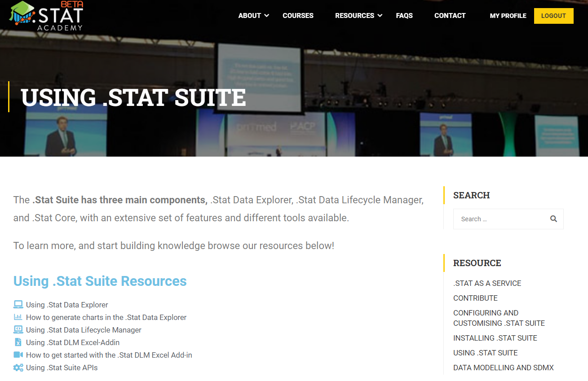Open the CONTACT page
The image size is (588, 381).
pyautogui.click(x=450, y=15)
